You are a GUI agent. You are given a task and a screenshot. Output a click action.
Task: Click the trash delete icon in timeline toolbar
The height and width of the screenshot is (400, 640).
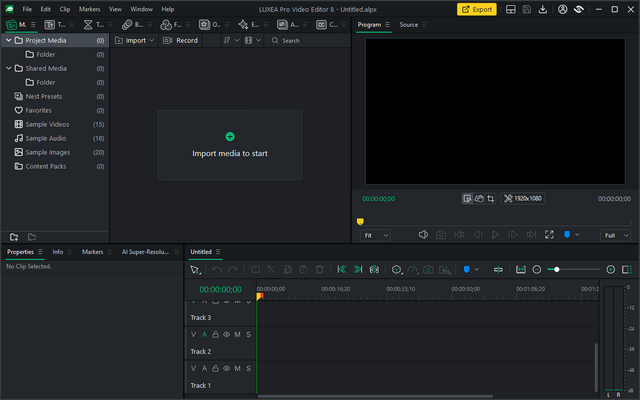320,269
